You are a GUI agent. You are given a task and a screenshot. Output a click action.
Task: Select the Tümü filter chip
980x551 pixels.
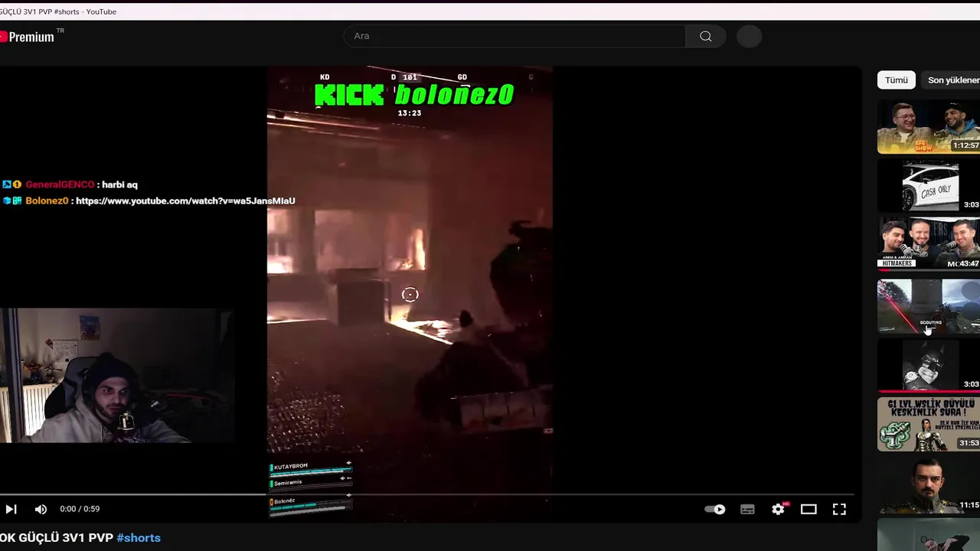(x=896, y=80)
